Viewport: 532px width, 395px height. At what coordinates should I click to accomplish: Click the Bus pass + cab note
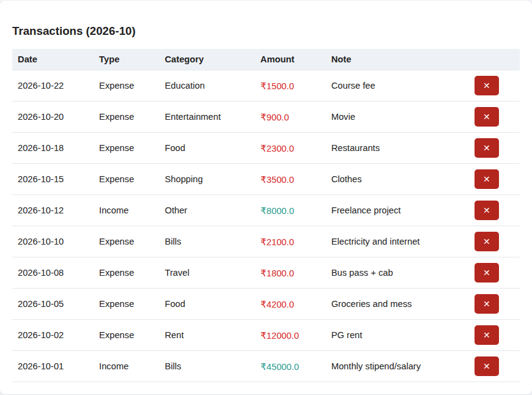tap(362, 273)
